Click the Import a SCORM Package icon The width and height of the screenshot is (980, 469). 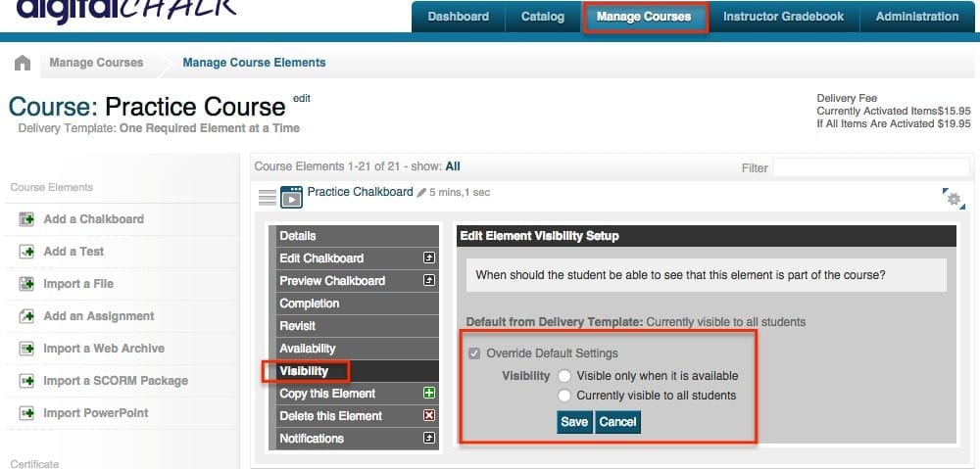[x=26, y=381]
